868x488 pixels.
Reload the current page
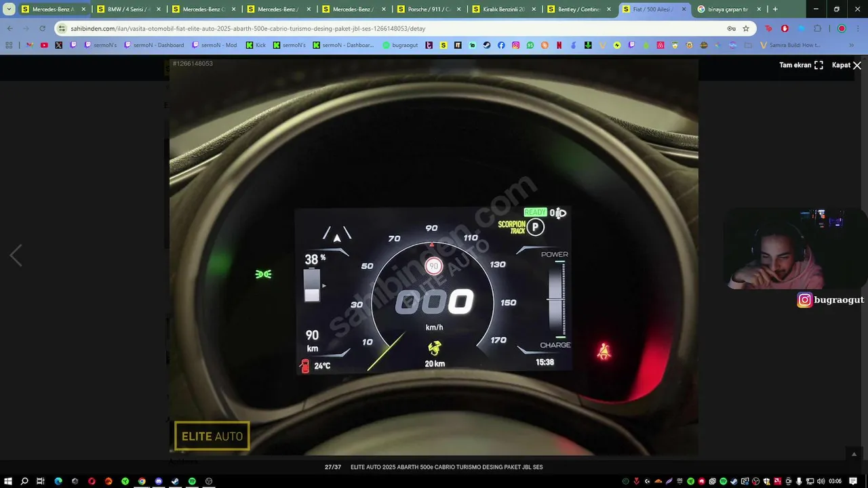42,28
